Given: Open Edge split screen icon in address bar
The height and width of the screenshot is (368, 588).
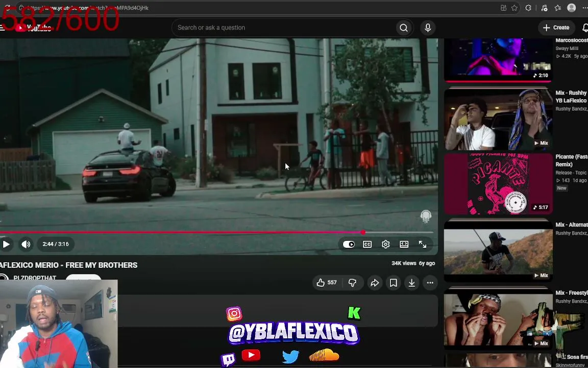Looking at the screenshot, I should [x=504, y=8].
